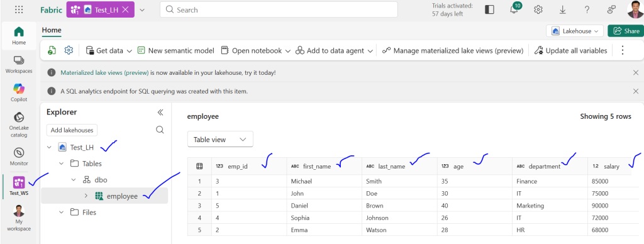Collapse the dbo schema node
Image resolution: width=644 pixels, height=244 pixels.
pyautogui.click(x=74, y=180)
